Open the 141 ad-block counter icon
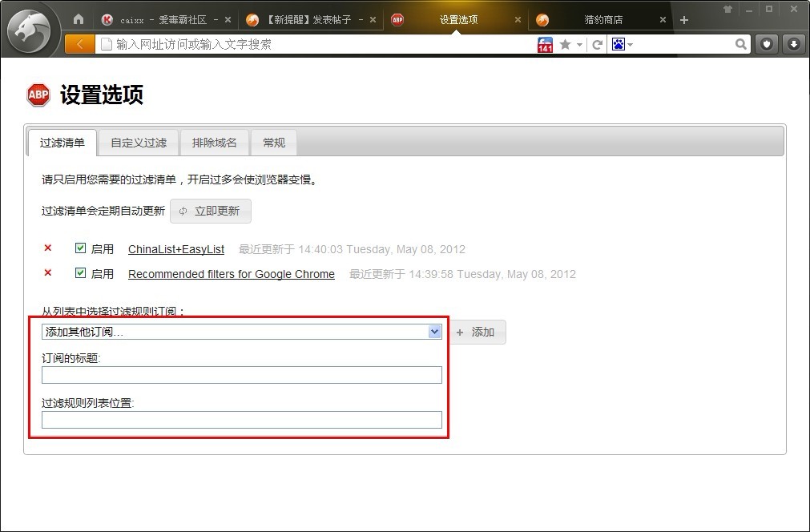Image resolution: width=810 pixels, height=532 pixels. pyautogui.click(x=545, y=44)
